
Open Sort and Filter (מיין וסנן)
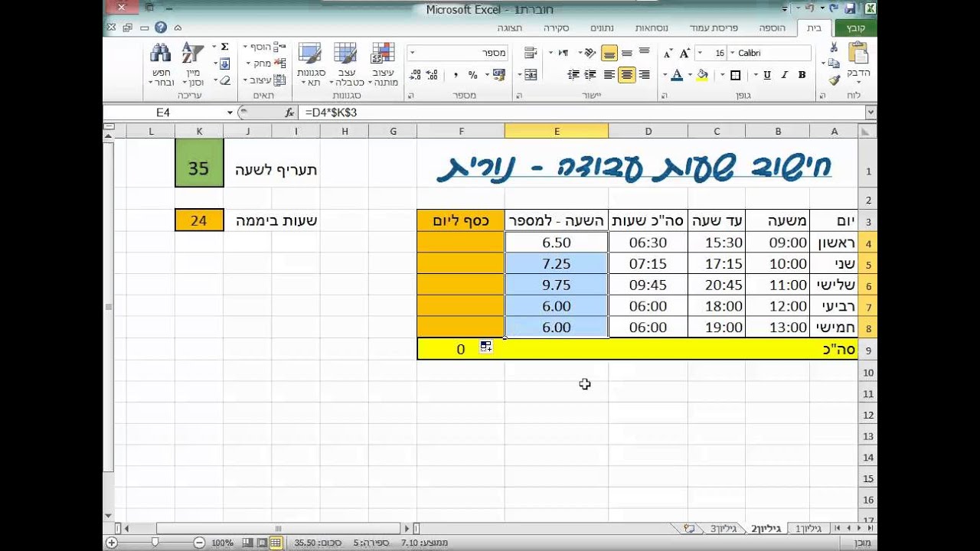point(193,64)
